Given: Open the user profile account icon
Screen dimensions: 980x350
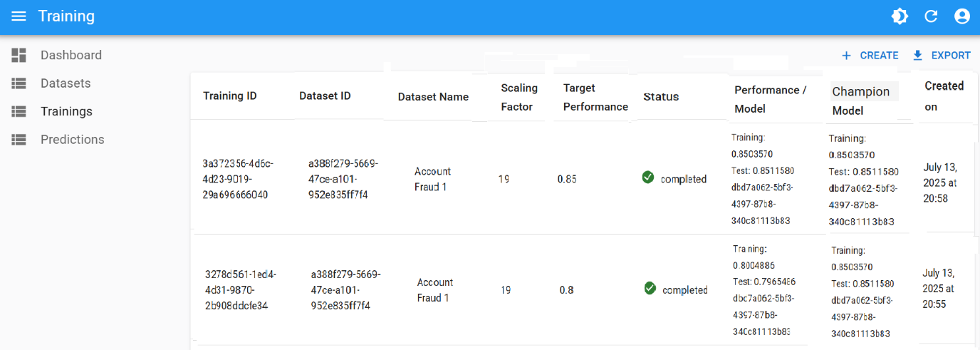Looking at the screenshot, I should click(x=962, y=16).
